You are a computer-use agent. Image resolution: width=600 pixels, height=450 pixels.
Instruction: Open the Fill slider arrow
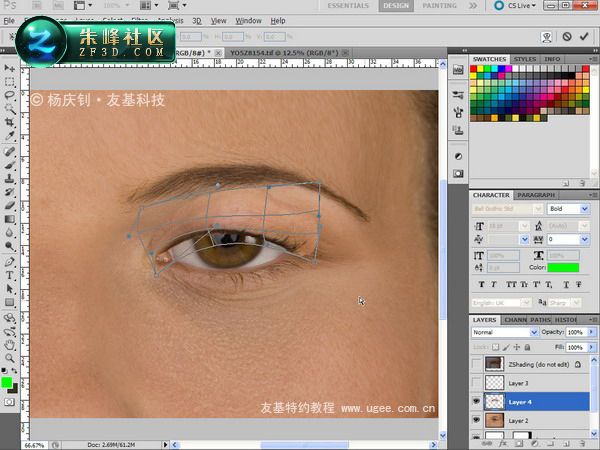pos(592,347)
